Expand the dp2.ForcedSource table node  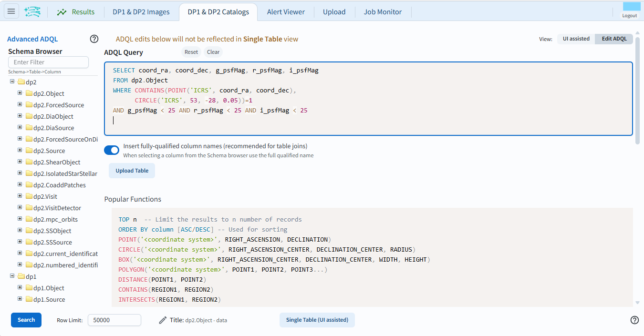point(20,104)
